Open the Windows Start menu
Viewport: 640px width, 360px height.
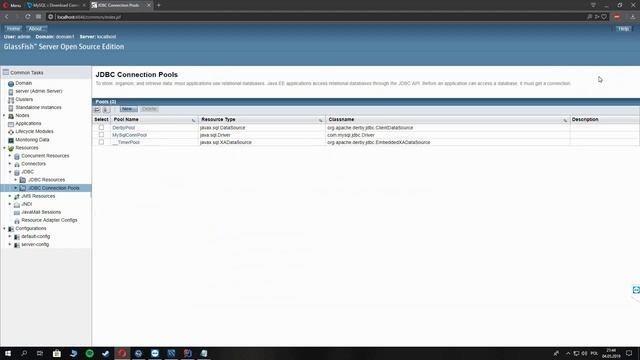pos(8,353)
